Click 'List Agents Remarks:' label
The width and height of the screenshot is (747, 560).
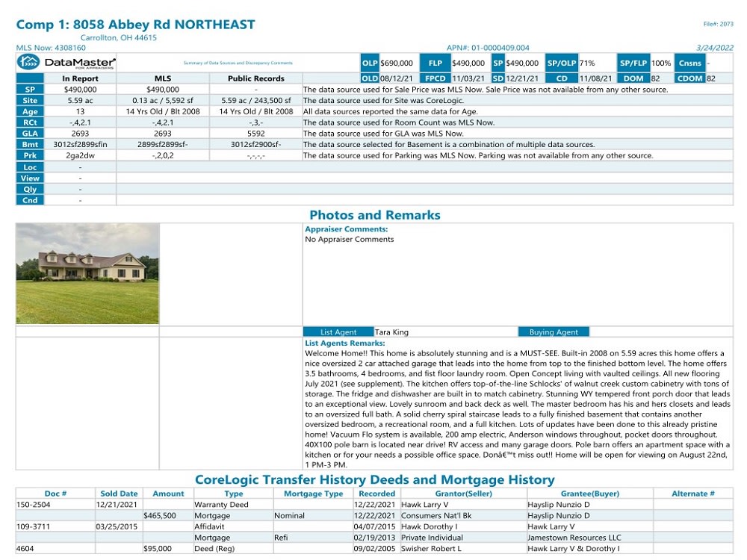[x=345, y=343]
